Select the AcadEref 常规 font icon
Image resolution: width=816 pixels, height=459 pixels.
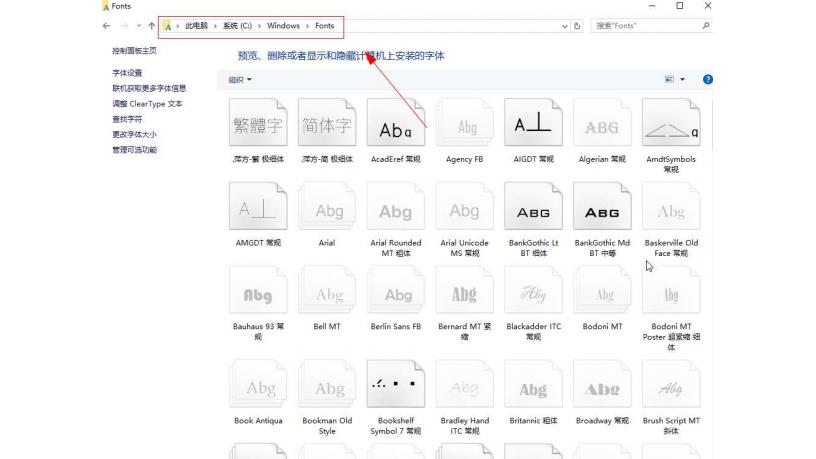click(x=396, y=123)
